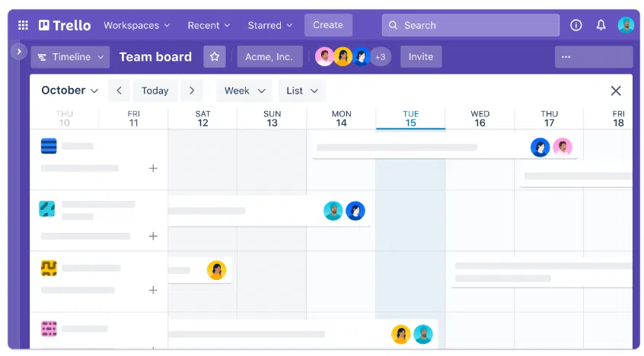Image resolution: width=644 pixels, height=356 pixels.
Task: Open the Starred boards dropdown
Action: pyautogui.click(x=270, y=25)
